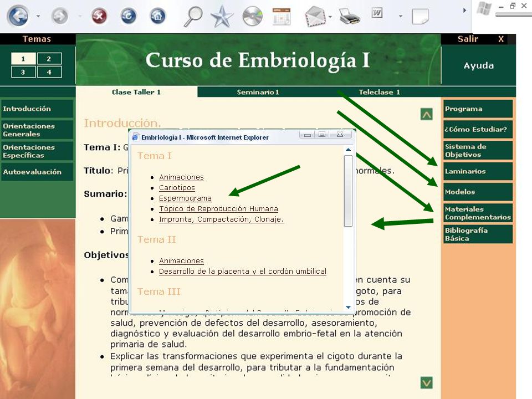Open the Mail envelope icon
Screen dimensions: 532x399
coord(315,16)
